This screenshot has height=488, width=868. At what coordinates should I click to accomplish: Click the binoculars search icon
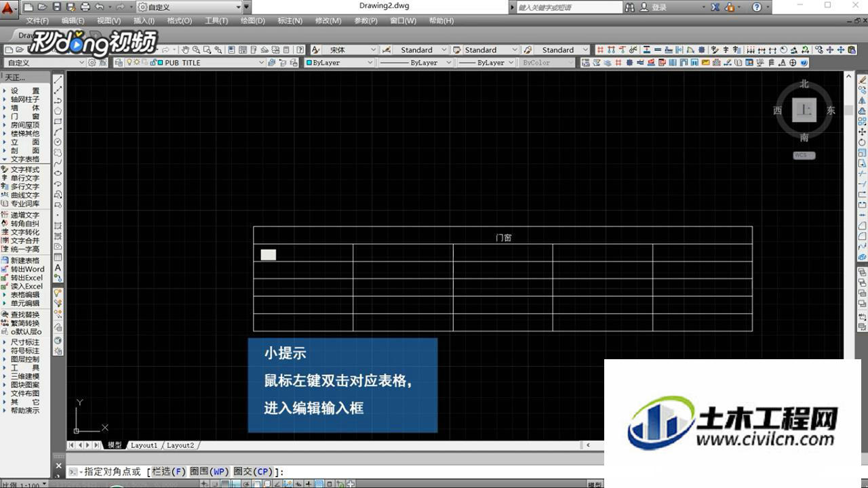click(x=630, y=7)
